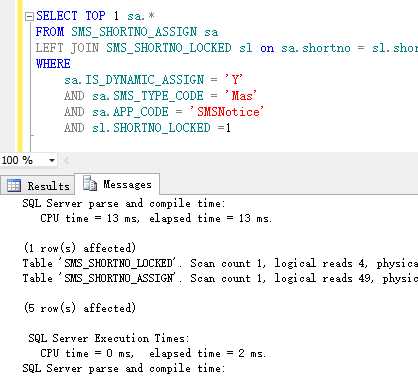The image size is (418, 377).
Task: Click the first 'SQL Server parse and compile time:' line
Action: [124, 203]
